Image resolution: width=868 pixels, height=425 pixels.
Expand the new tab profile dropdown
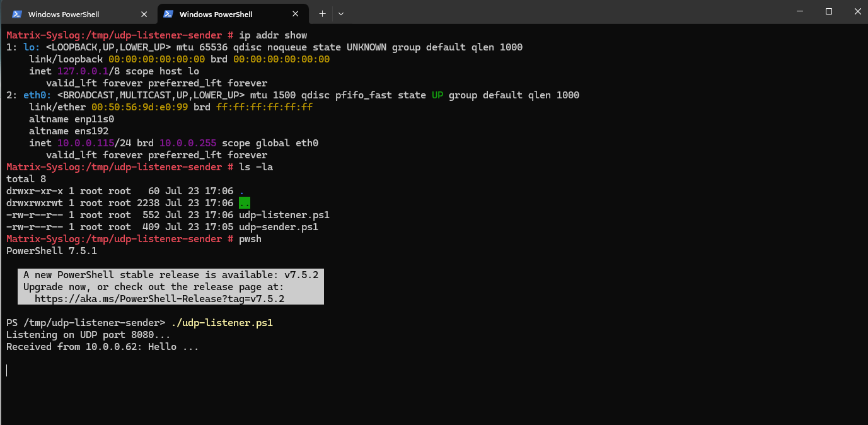[x=341, y=13]
